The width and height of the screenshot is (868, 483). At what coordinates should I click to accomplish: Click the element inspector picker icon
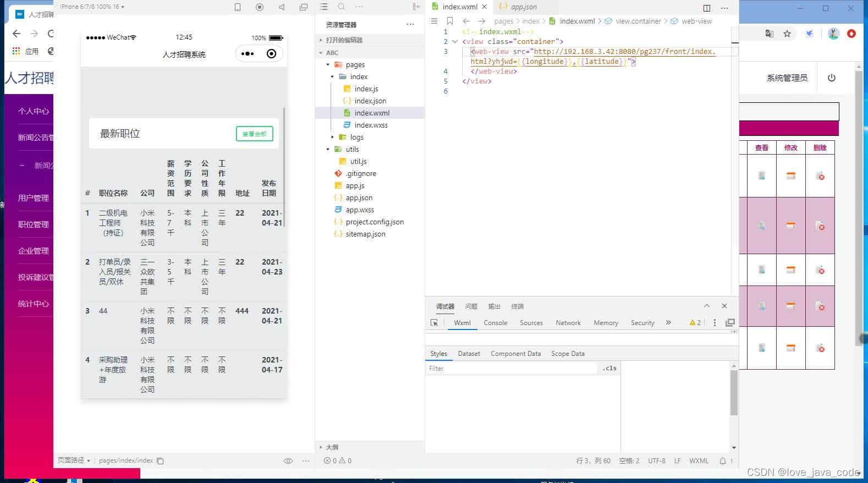435,323
